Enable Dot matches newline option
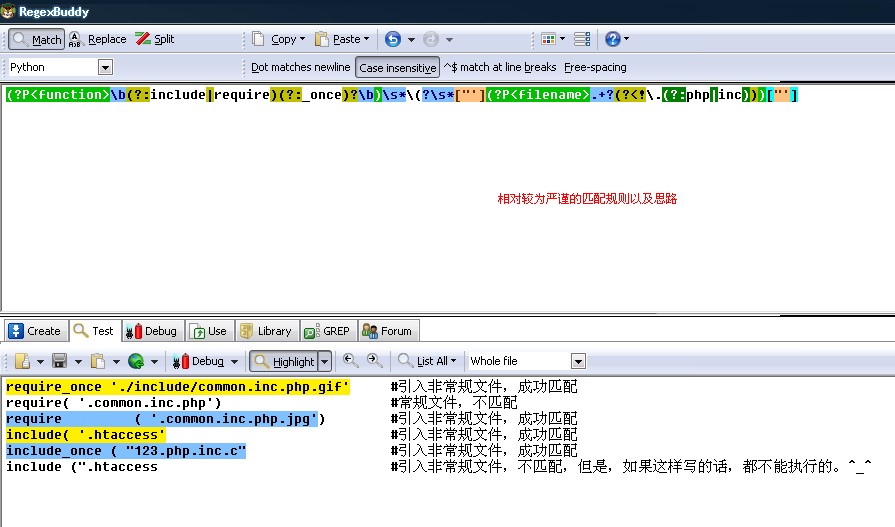Viewport: 895px width, 527px height. pos(300,67)
